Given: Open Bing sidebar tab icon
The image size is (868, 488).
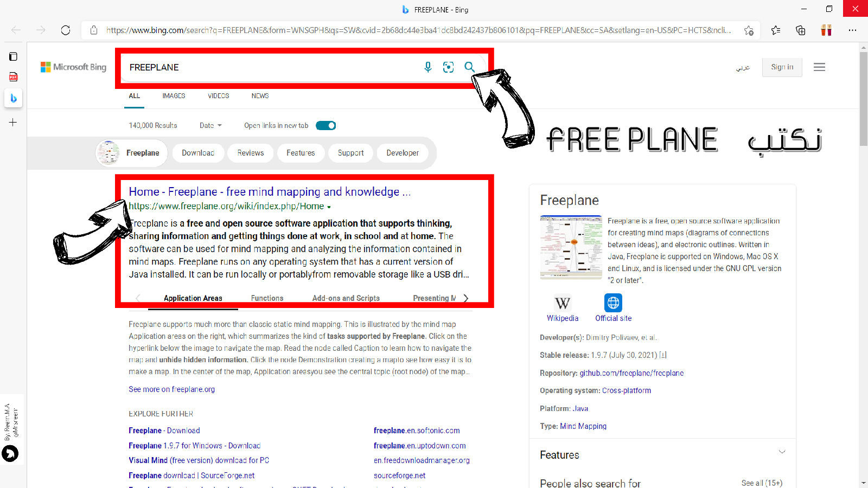Looking at the screenshot, I should 14,98.
